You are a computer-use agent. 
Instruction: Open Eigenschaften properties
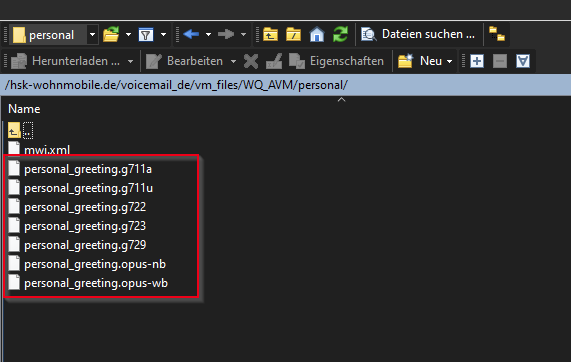336,61
